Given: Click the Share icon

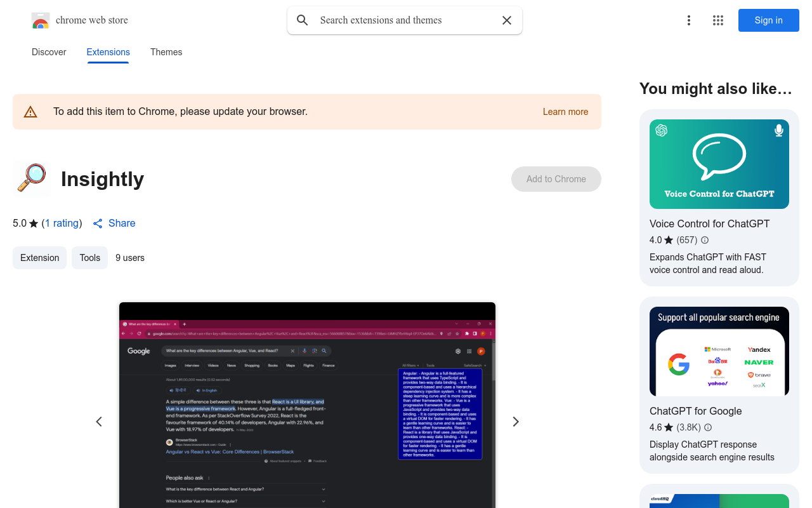Looking at the screenshot, I should [98, 224].
